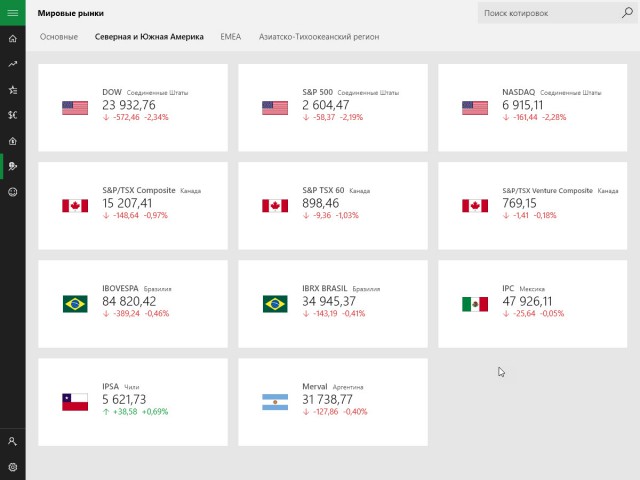This screenshot has height=480, width=640.
Task: Open the DOW index name
Action: pos(112,92)
